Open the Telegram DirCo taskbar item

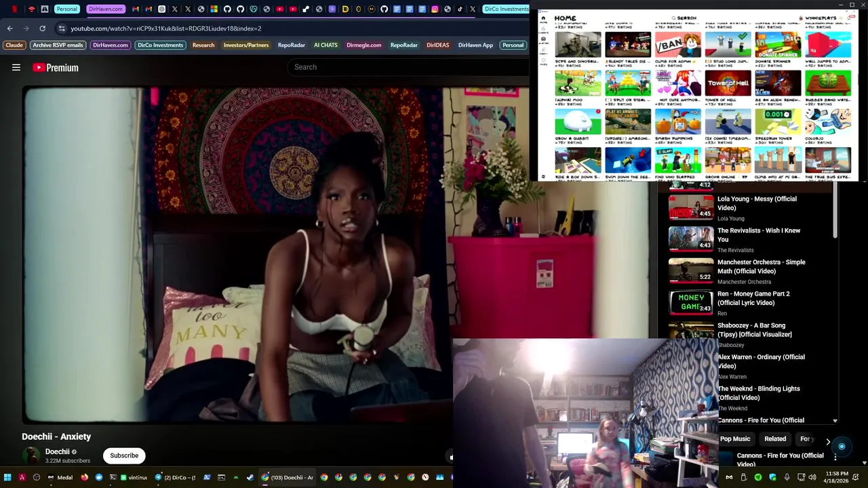click(x=174, y=477)
